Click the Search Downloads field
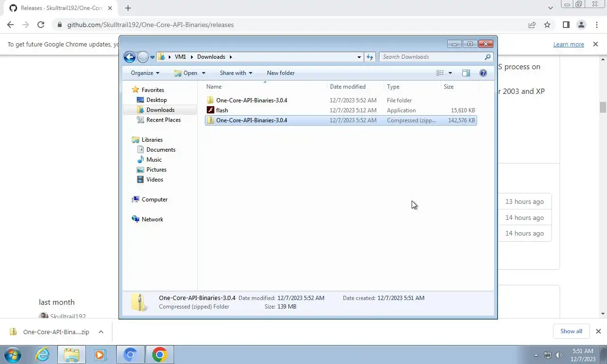The image size is (607, 364). (432, 57)
